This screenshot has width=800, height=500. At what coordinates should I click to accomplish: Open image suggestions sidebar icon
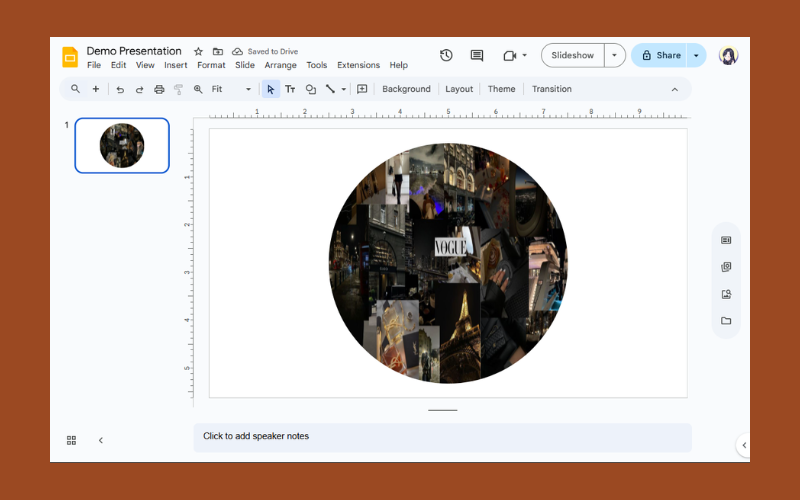726,294
